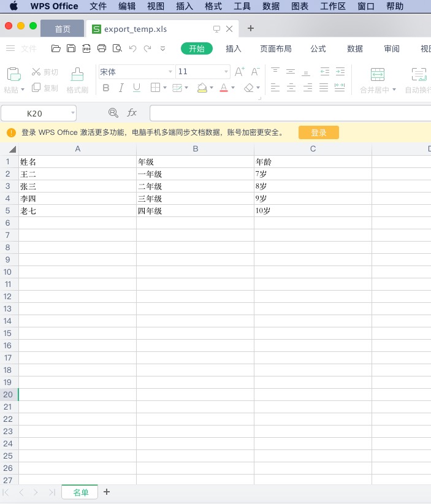Open the 数据 ribbon tab
The width and height of the screenshot is (431, 504).
pos(355,48)
